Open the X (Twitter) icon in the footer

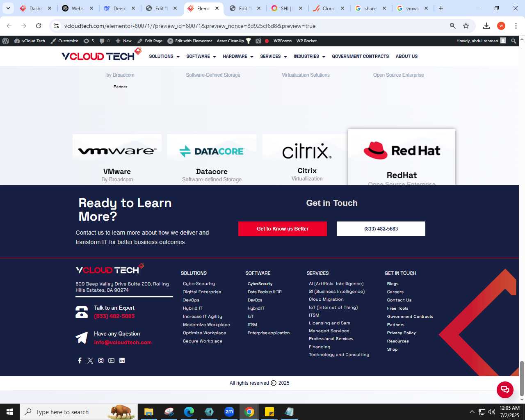point(90,361)
